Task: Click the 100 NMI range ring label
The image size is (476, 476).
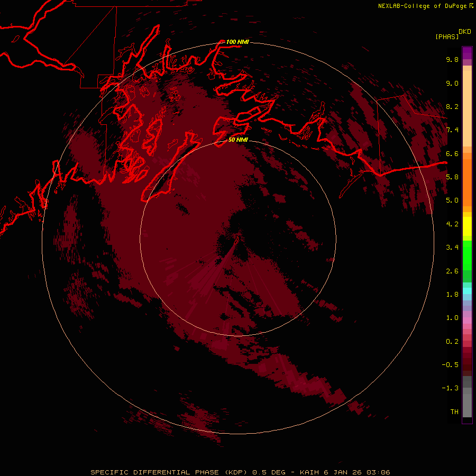Action: point(237,42)
